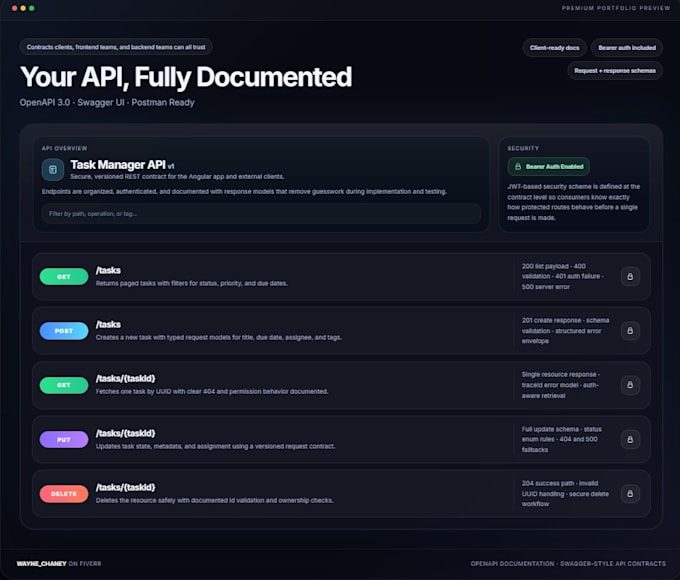680x580 pixels.
Task: Click the lock icon inside Bearer Auth Enabled badge
Action: click(x=518, y=167)
